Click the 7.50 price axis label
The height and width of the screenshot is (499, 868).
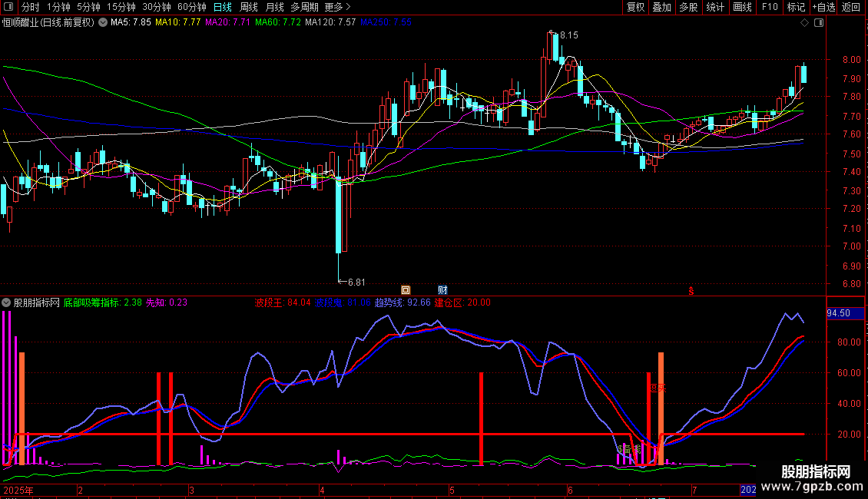click(851, 154)
